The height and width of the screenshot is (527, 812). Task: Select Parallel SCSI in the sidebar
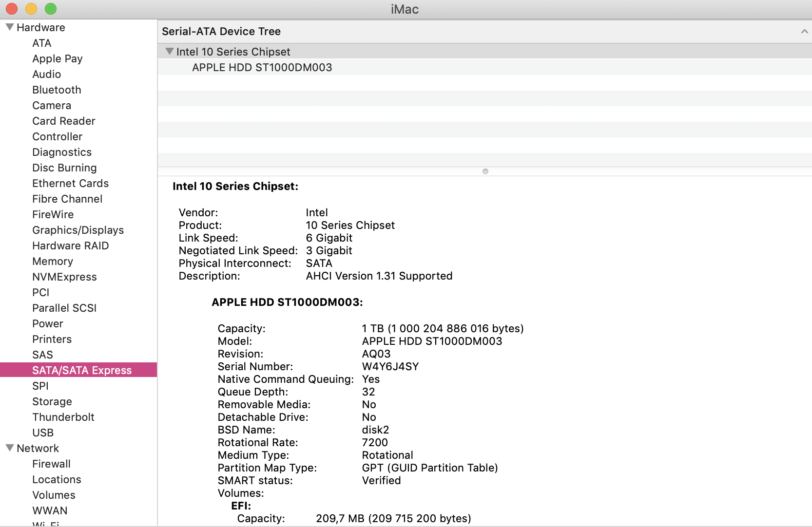[64, 308]
